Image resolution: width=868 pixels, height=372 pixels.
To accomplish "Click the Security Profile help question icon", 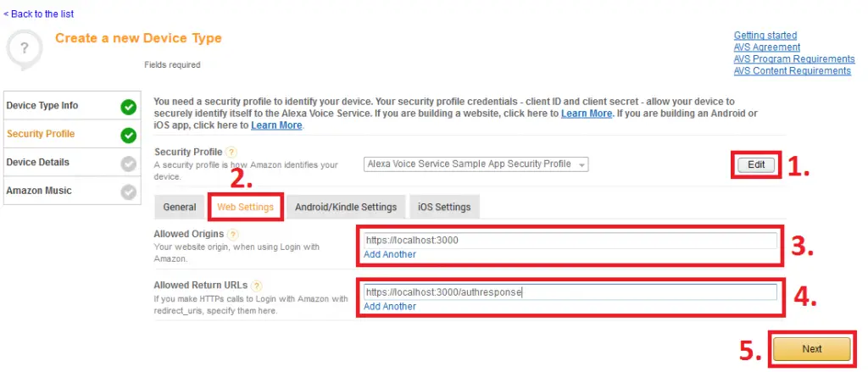I will [231, 152].
